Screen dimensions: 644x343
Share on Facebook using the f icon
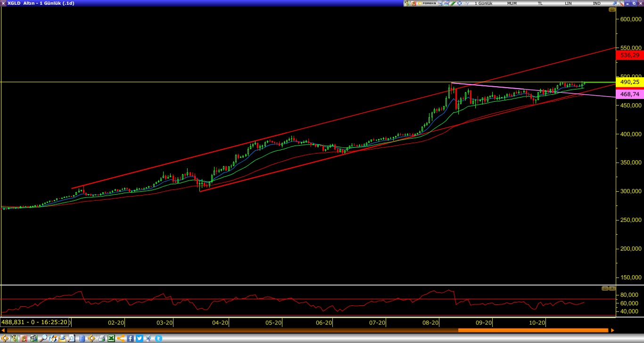tap(130, 338)
